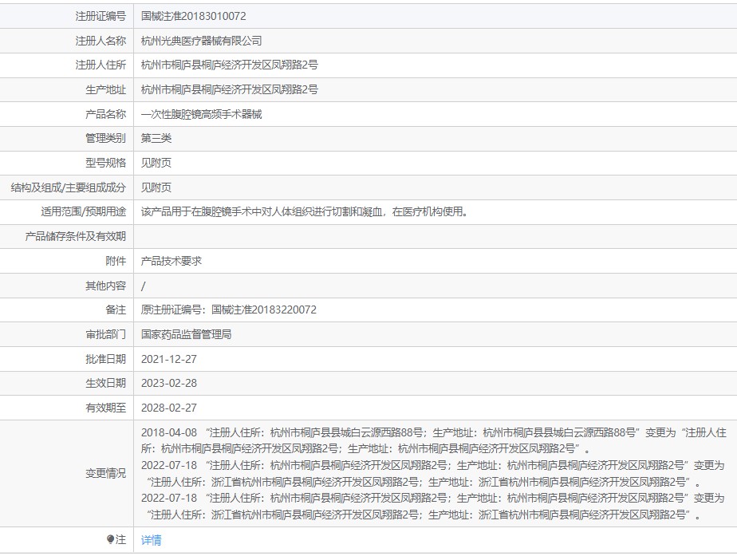The image size is (737, 560).
Task: Select the 注册人住所 address value
Action: click(230, 65)
